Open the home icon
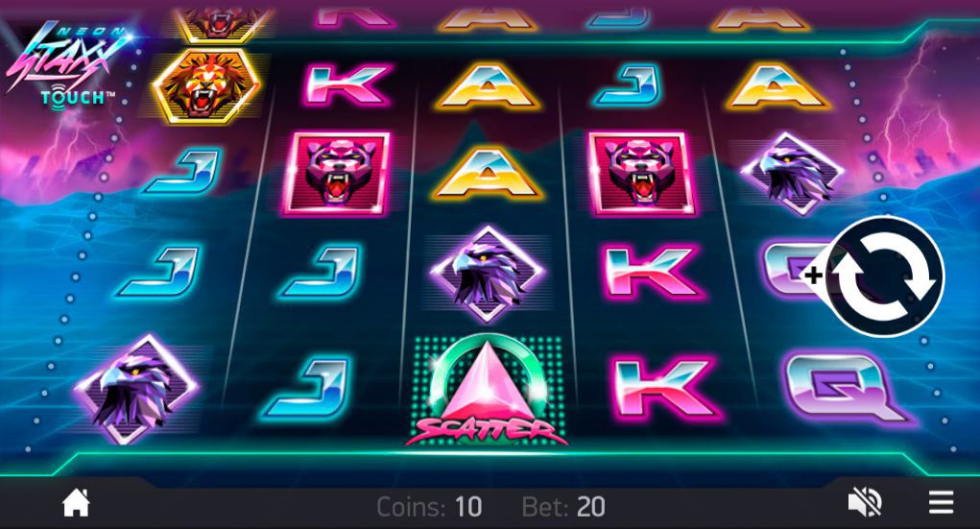 tap(76, 503)
